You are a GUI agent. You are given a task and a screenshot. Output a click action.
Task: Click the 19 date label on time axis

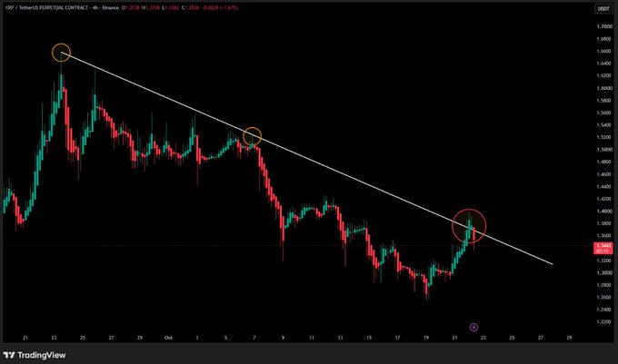(x=426, y=338)
